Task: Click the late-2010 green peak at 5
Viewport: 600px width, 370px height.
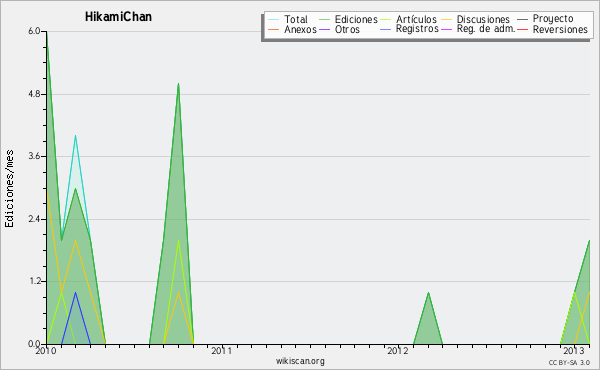Action: point(178,84)
